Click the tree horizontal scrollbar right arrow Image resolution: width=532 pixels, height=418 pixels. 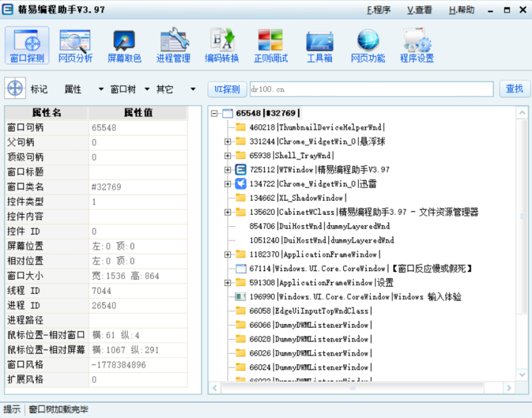tap(509, 388)
